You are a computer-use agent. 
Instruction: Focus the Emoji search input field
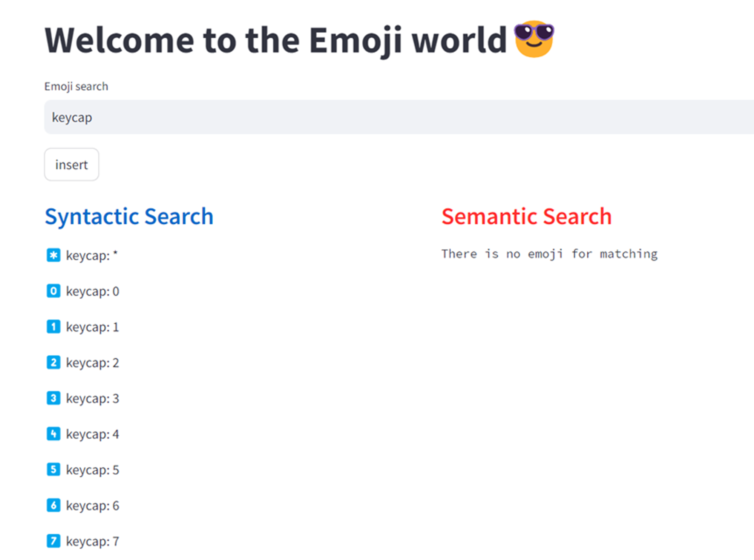pos(399,117)
